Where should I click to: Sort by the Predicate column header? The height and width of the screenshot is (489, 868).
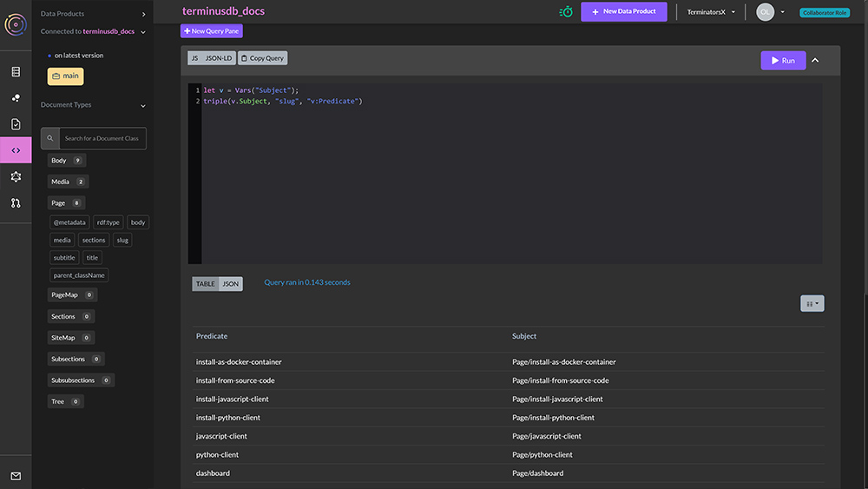[x=212, y=336]
